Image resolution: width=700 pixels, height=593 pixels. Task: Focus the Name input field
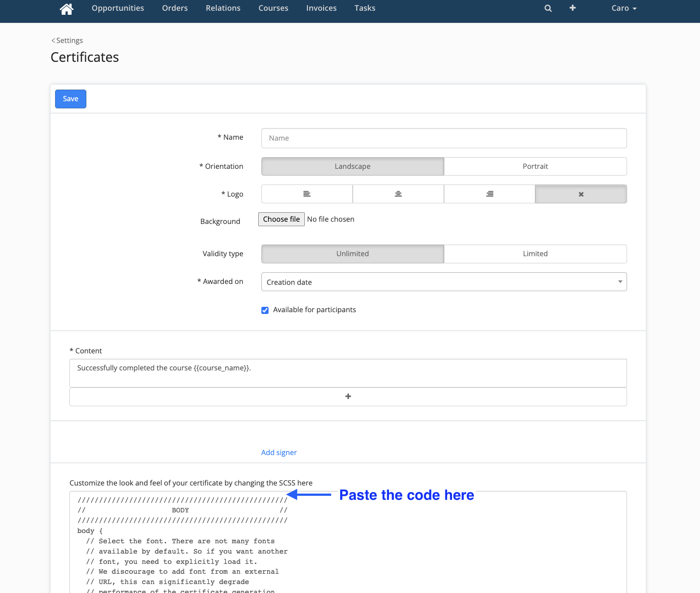coord(444,138)
